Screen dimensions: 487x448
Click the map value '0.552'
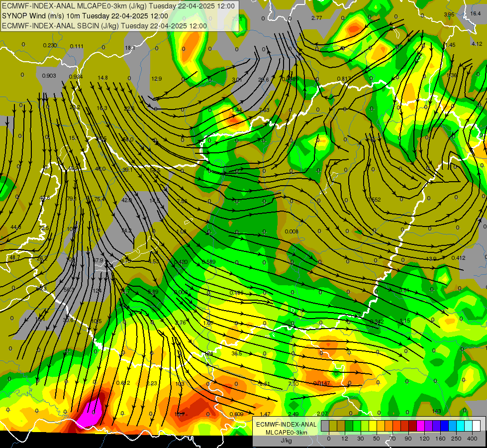pyautogui.click(x=374, y=200)
